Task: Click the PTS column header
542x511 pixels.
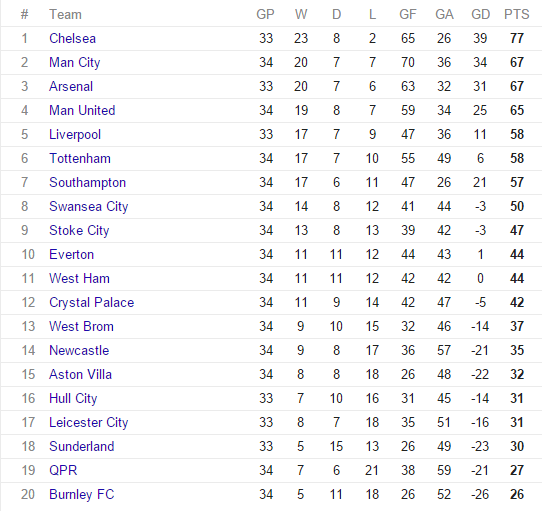Action: 517,15
